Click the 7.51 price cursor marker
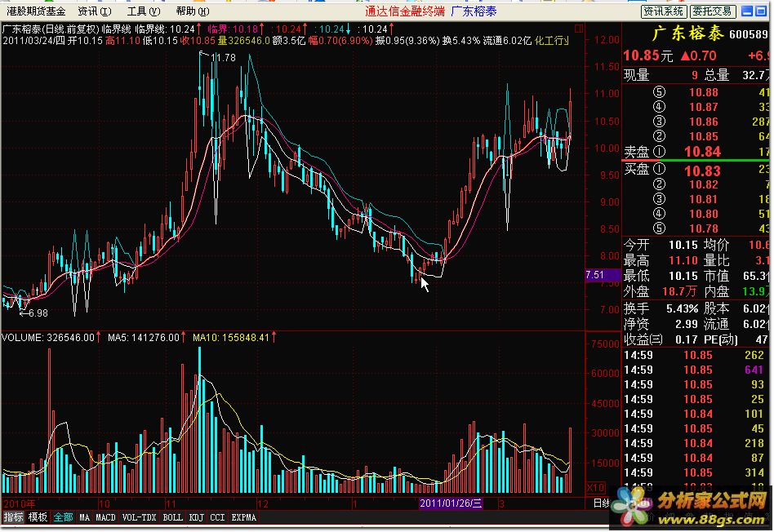774x532 pixels. (603, 275)
